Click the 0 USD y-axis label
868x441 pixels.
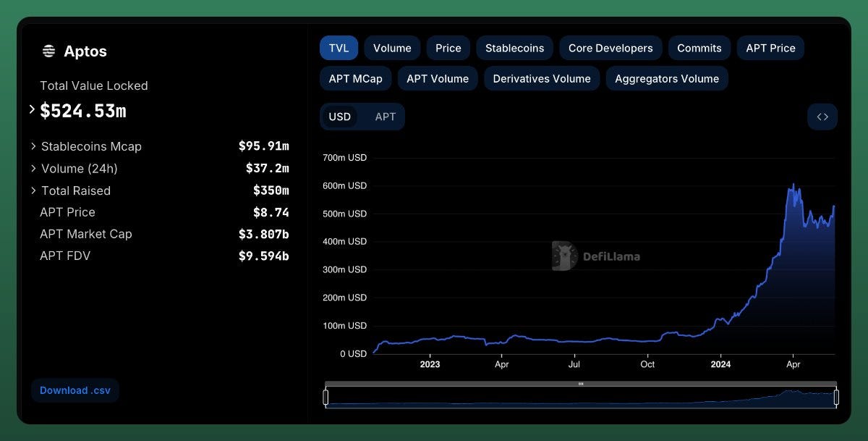click(x=353, y=354)
